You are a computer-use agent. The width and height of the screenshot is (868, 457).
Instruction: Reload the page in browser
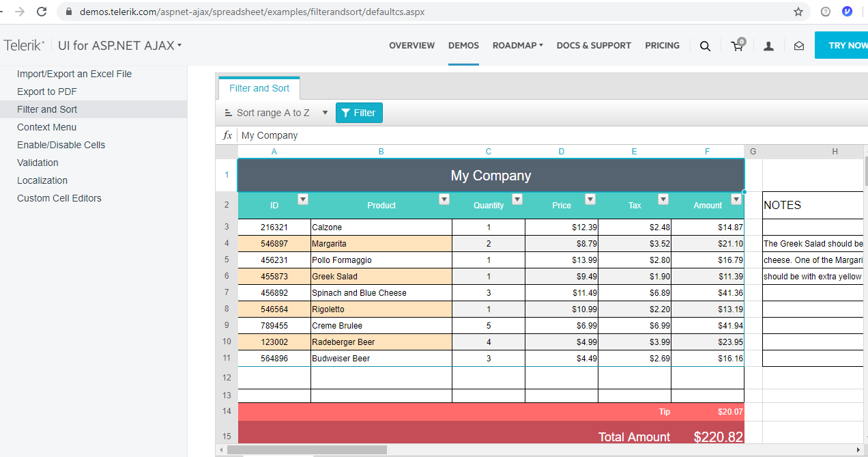42,12
